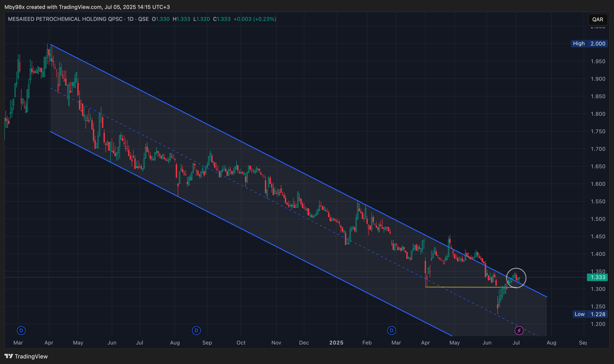Click the High 2.000 price label
This screenshot has width=614, height=364.
(589, 44)
